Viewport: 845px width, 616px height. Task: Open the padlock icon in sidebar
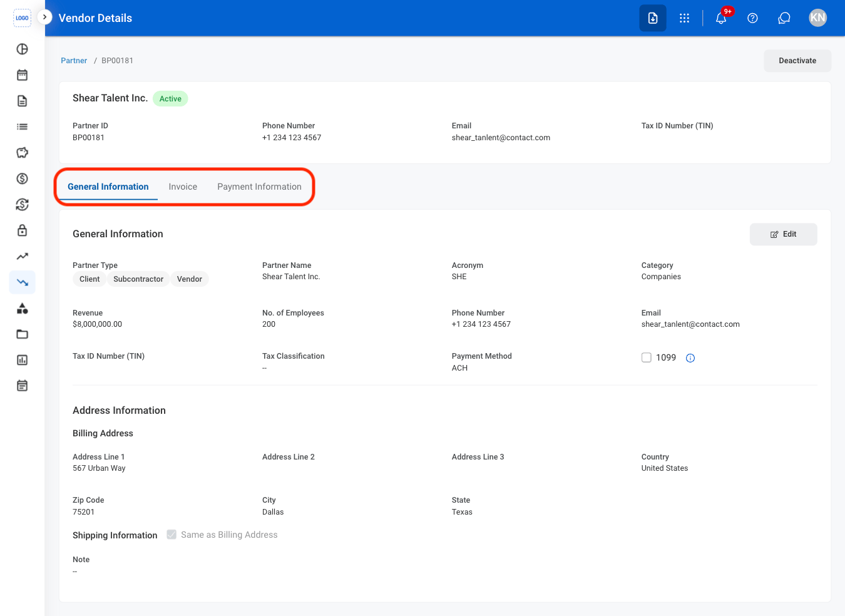point(23,230)
